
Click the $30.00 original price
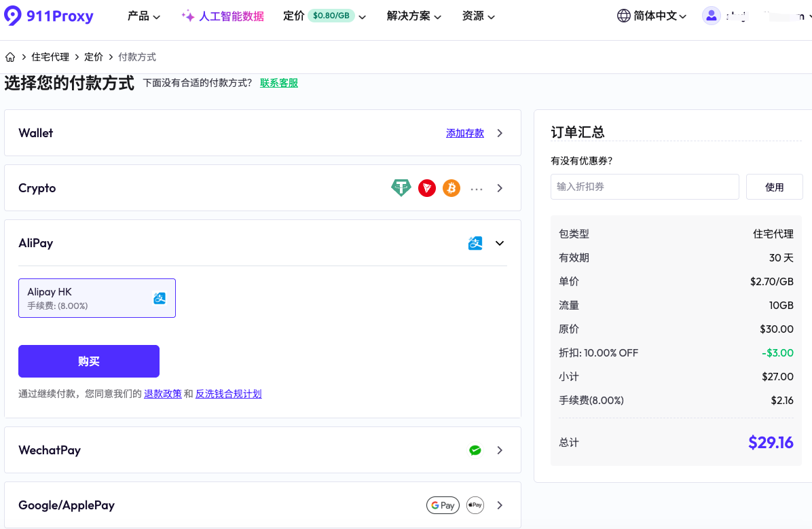[x=776, y=329]
